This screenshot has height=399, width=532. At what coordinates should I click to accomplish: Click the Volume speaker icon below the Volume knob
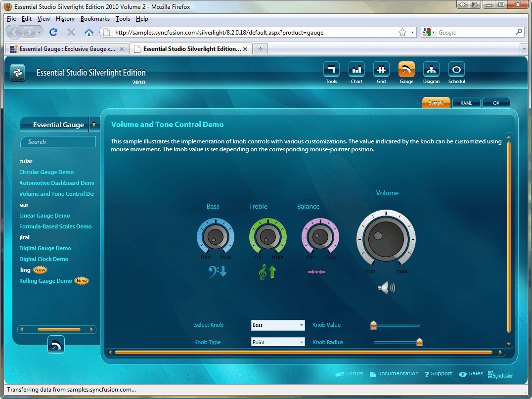(x=386, y=288)
